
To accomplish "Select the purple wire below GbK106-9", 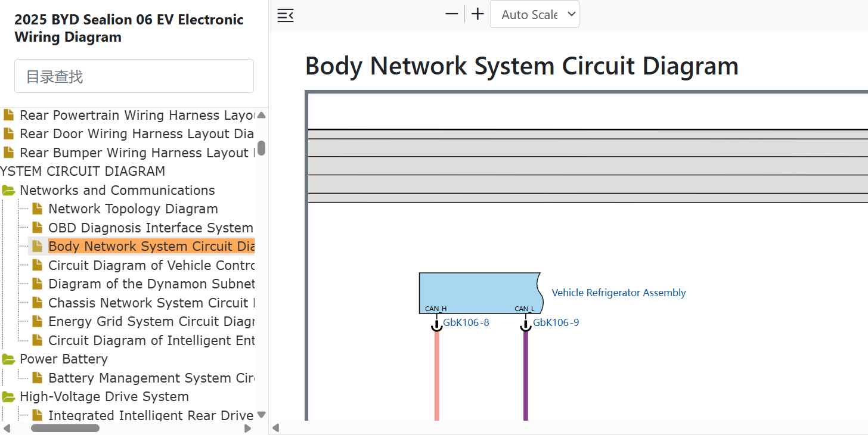I will point(526,376).
